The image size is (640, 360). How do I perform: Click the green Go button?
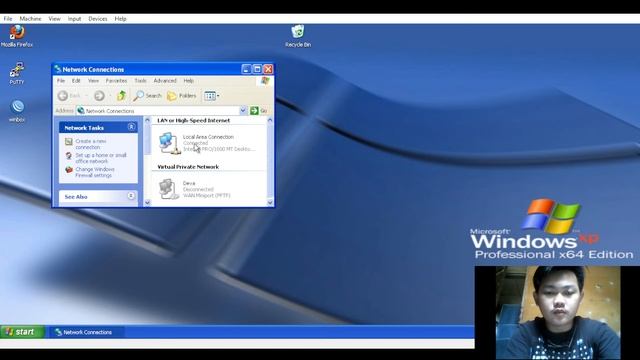click(259, 111)
